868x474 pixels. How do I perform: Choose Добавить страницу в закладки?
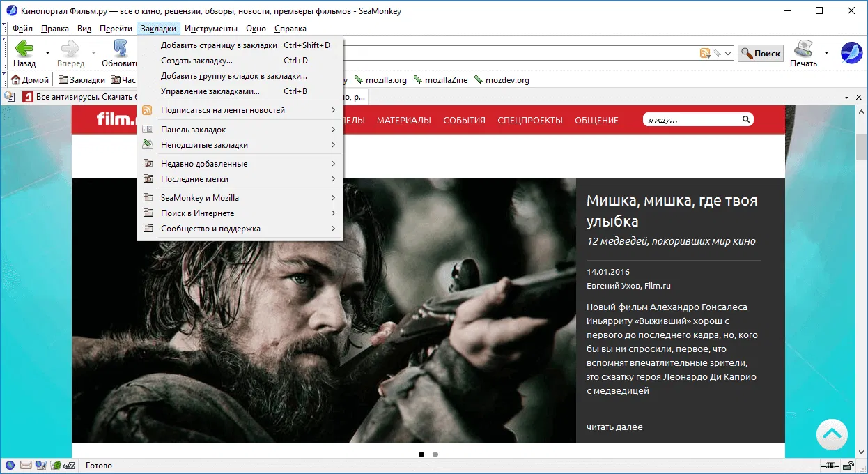click(240, 45)
